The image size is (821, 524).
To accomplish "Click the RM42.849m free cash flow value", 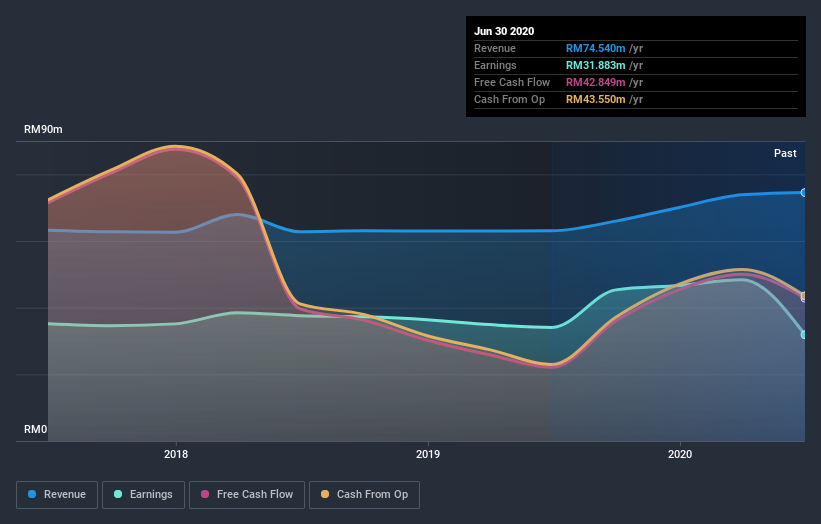I will point(595,82).
